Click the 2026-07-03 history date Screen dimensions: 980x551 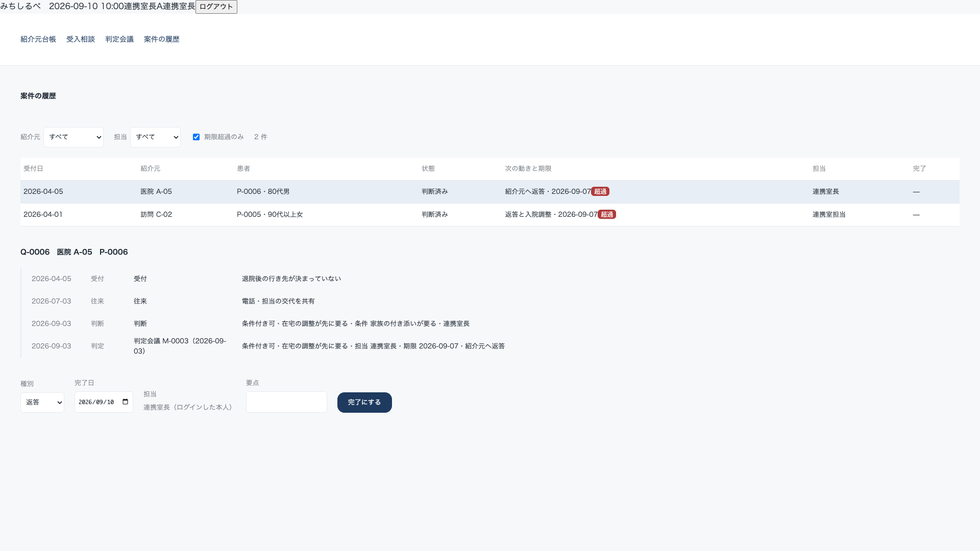[x=52, y=301]
